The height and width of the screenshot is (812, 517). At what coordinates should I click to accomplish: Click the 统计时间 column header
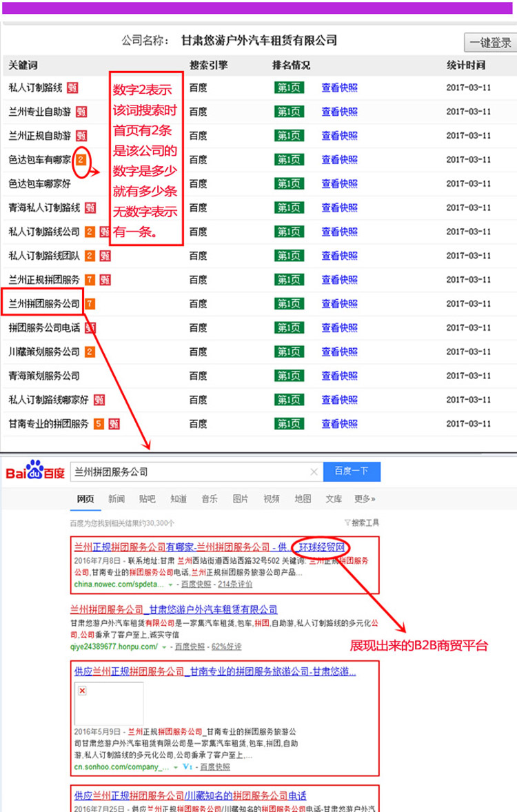click(466, 65)
